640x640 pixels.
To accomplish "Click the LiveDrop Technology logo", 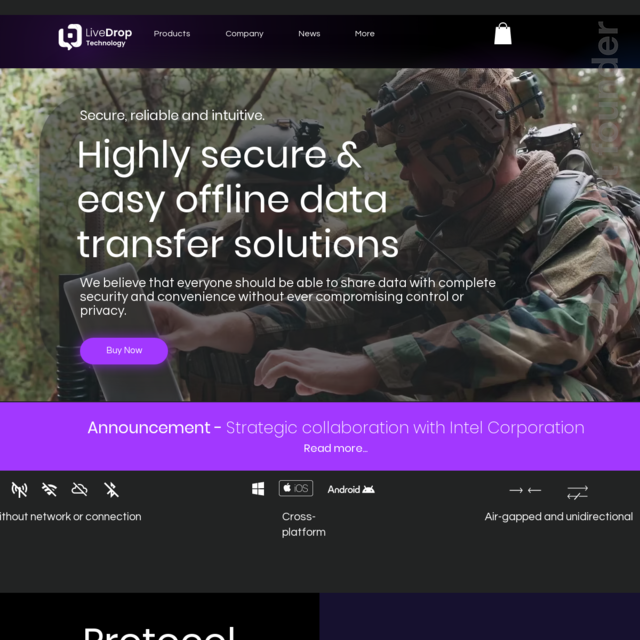I will (x=95, y=37).
